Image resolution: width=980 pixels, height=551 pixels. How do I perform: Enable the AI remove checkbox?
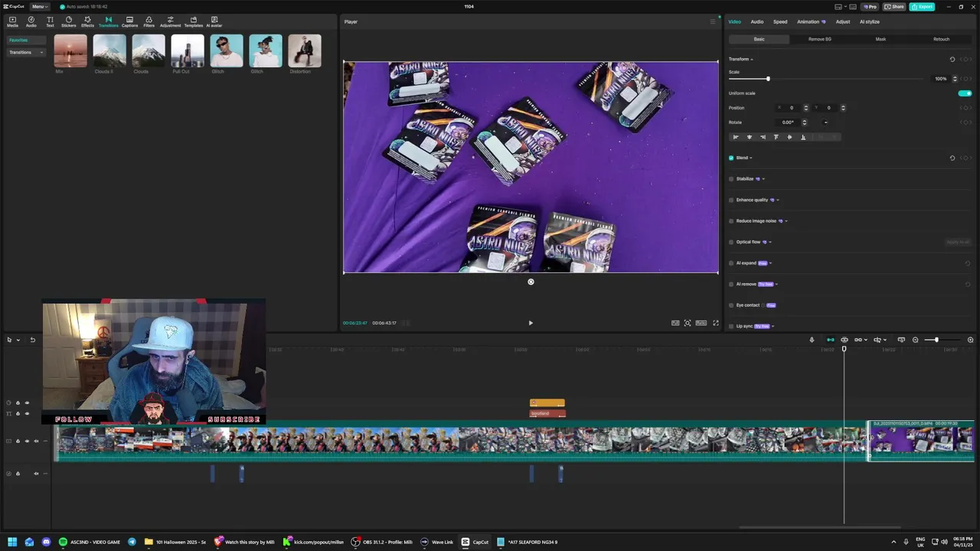pos(731,284)
